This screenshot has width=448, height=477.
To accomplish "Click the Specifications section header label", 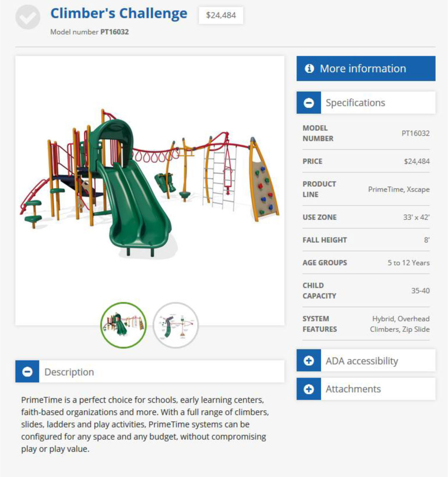I will pyautogui.click(x=355, y=103).
